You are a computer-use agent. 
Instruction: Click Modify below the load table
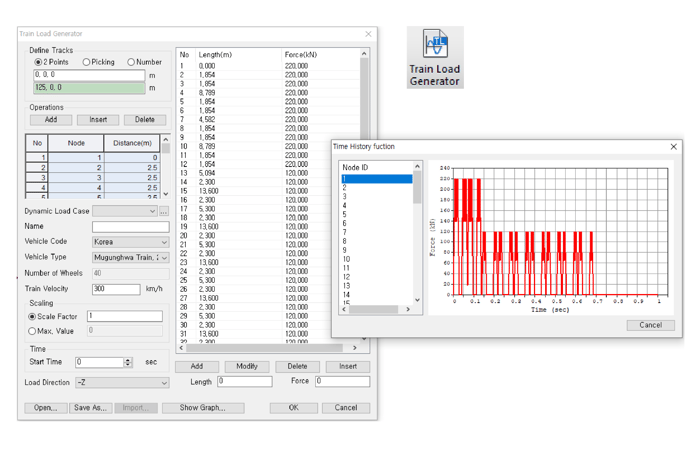(247, 367)
